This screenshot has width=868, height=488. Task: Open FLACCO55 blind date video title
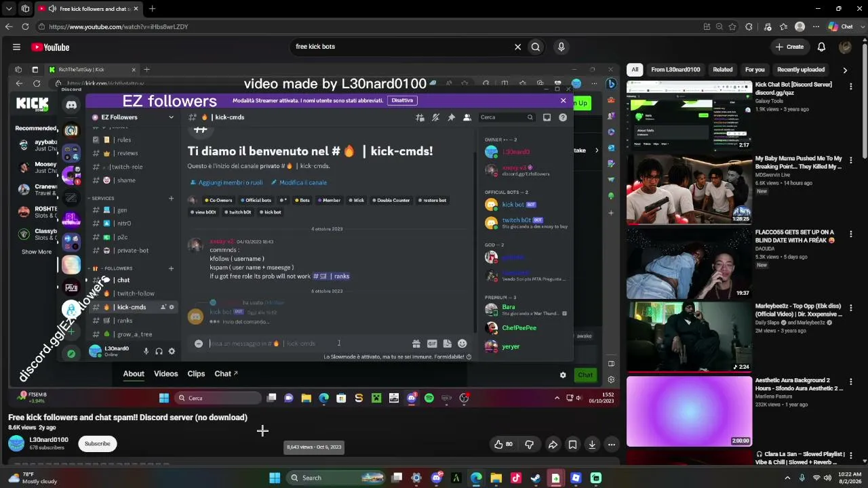tap(795, 236)
